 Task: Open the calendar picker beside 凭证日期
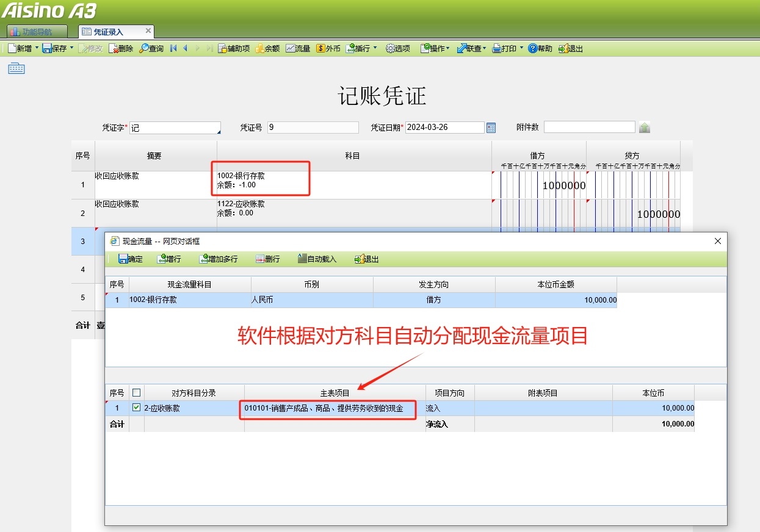tap(491, 128)
